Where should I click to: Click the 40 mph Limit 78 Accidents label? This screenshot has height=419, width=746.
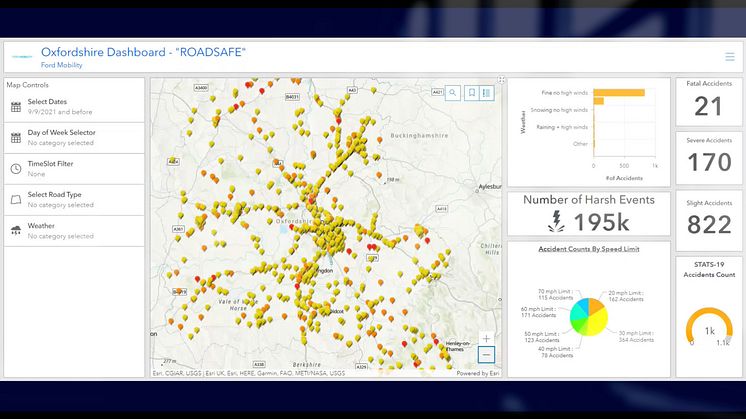click(x=556, y=352)
